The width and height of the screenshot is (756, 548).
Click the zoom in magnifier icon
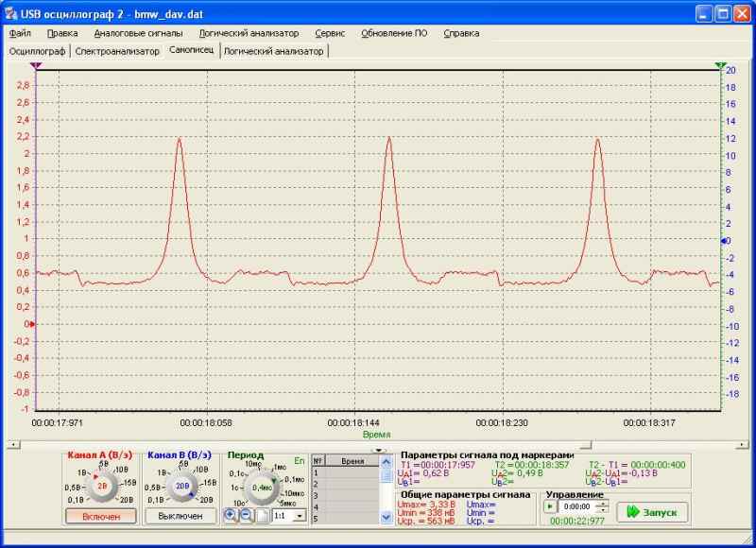tap(231, 516)
